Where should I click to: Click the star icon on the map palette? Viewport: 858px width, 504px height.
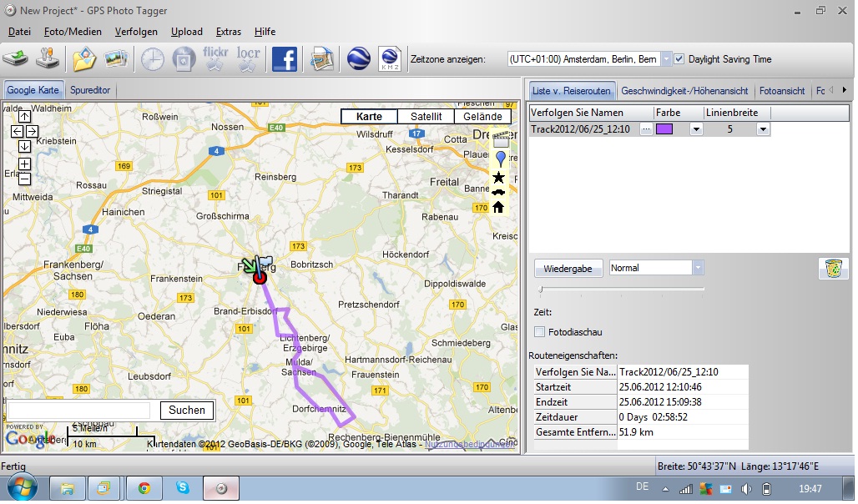click(x=498, y=177)
